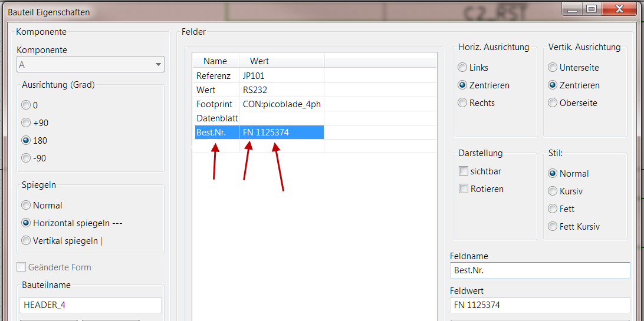Click the Name column header
This screenshot has width=644, height=321.
click(x=216, y=61)
